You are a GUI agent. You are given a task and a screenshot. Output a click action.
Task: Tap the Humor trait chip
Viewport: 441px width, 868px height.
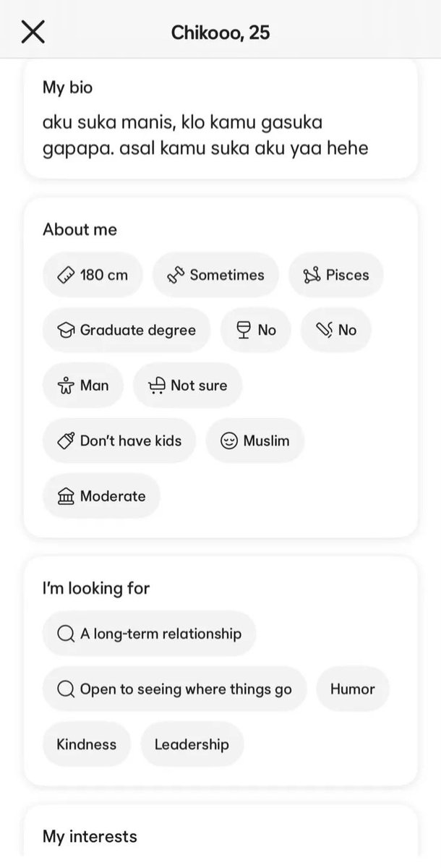(x=353, y=689)
